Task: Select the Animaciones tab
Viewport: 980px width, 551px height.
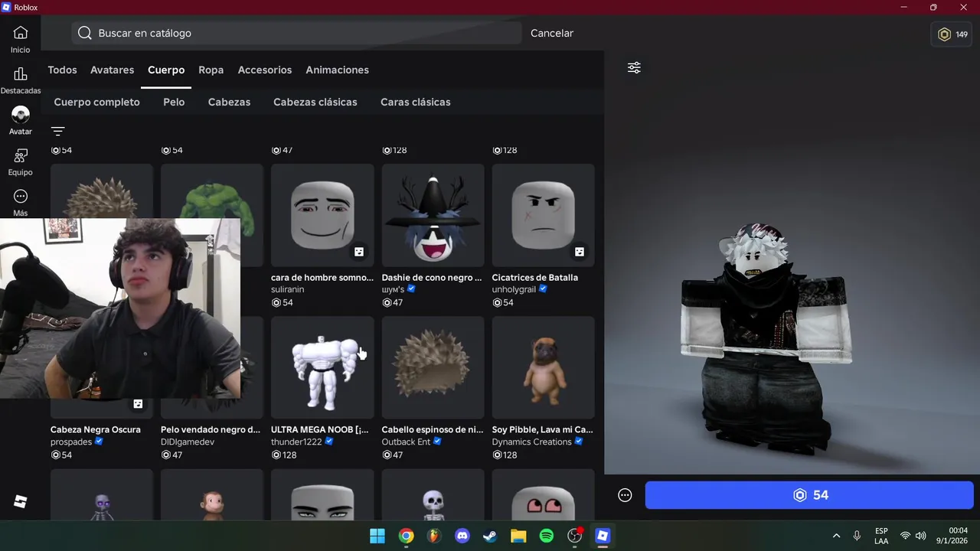Action: click(337, 70)
